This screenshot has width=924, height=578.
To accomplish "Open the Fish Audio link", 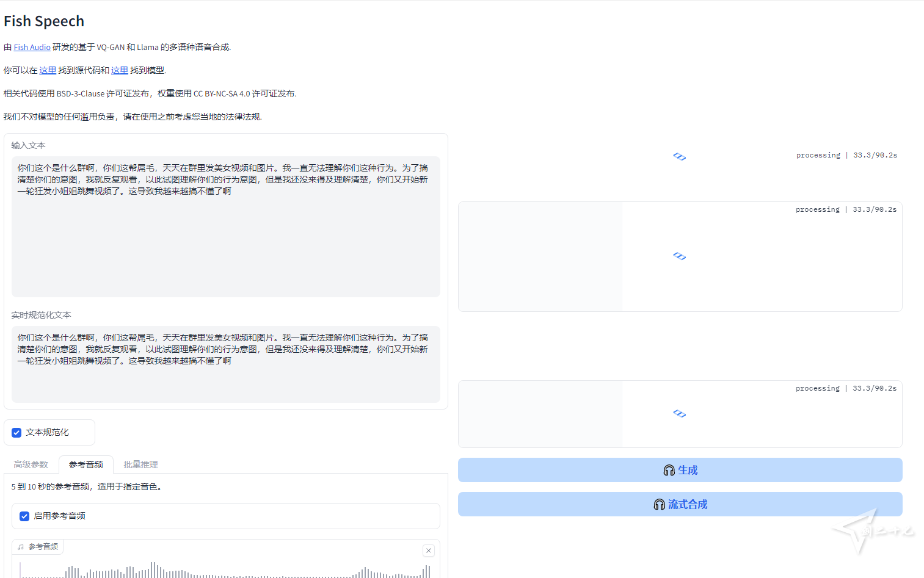I will click(x=32, y=48).
